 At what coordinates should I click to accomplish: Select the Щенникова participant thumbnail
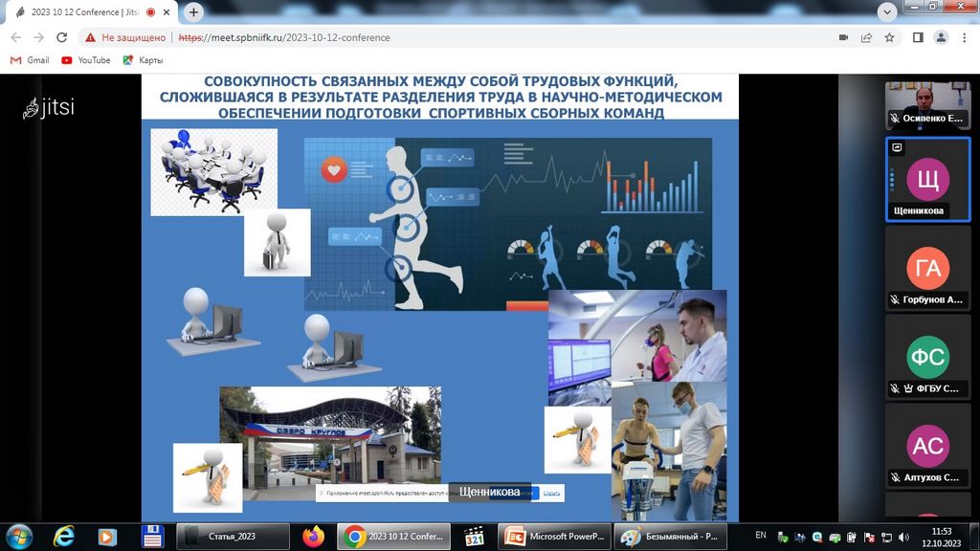click(927, 180)
